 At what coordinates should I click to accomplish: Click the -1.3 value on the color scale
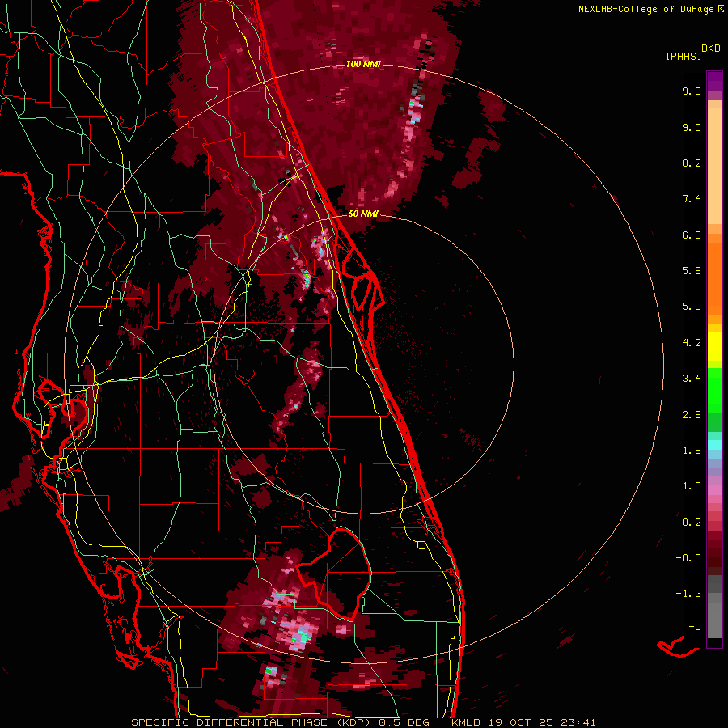click(688, 594)
